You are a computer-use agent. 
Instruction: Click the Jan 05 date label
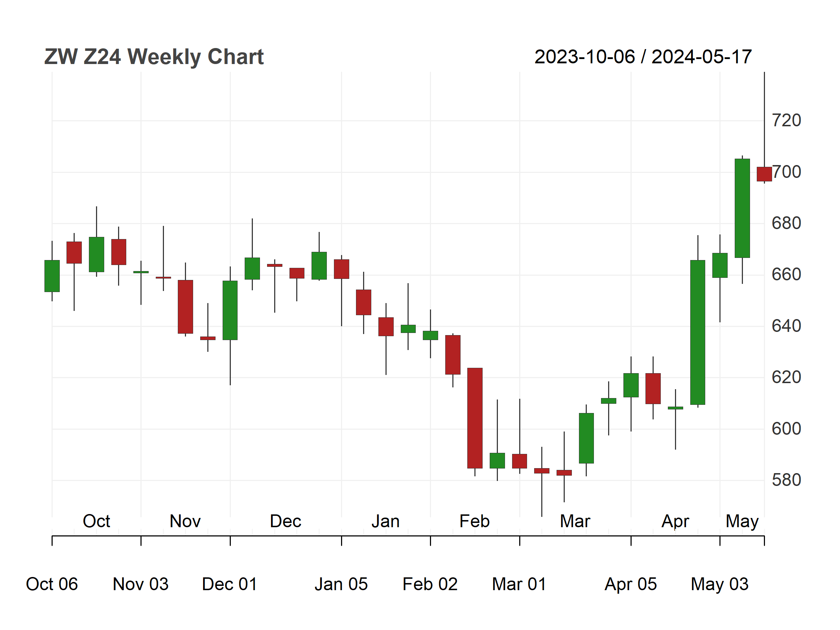[341, 584]
